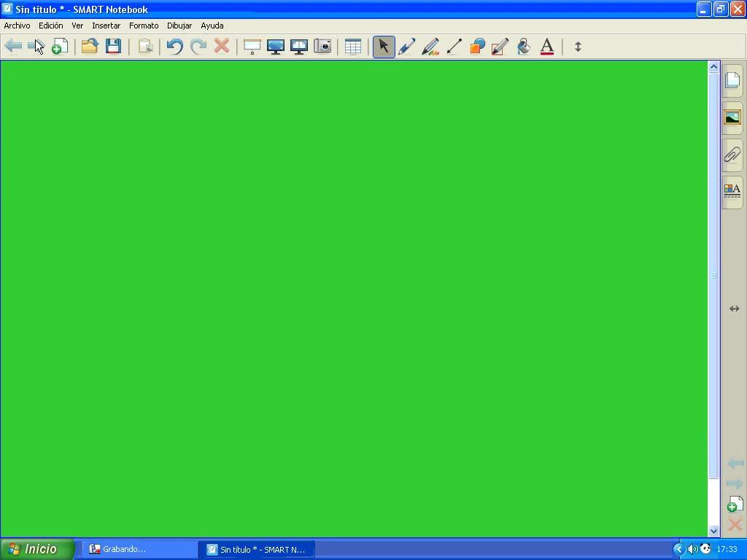Choose the Select arrow tool
Viewport: 747px width, 560px height.
pos(384,47)
